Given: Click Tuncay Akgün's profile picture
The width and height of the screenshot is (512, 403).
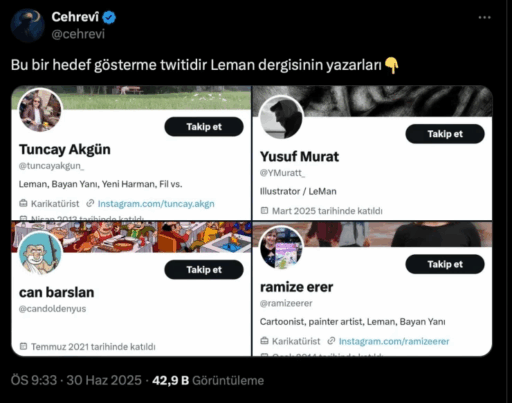Looking at the screenshot, I should click(40, 110).
